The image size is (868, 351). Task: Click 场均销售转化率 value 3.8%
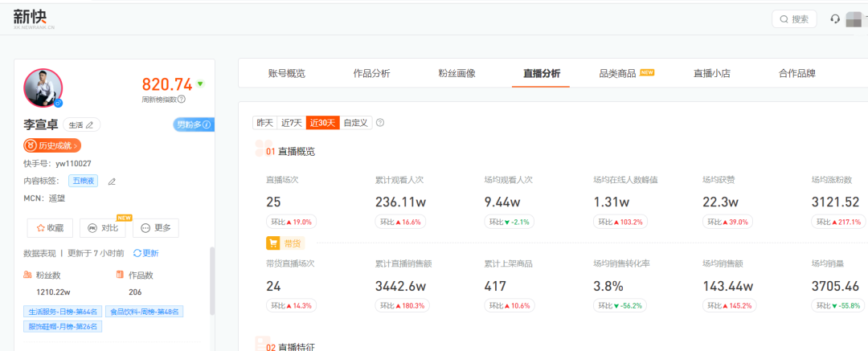tap(608, 286)
